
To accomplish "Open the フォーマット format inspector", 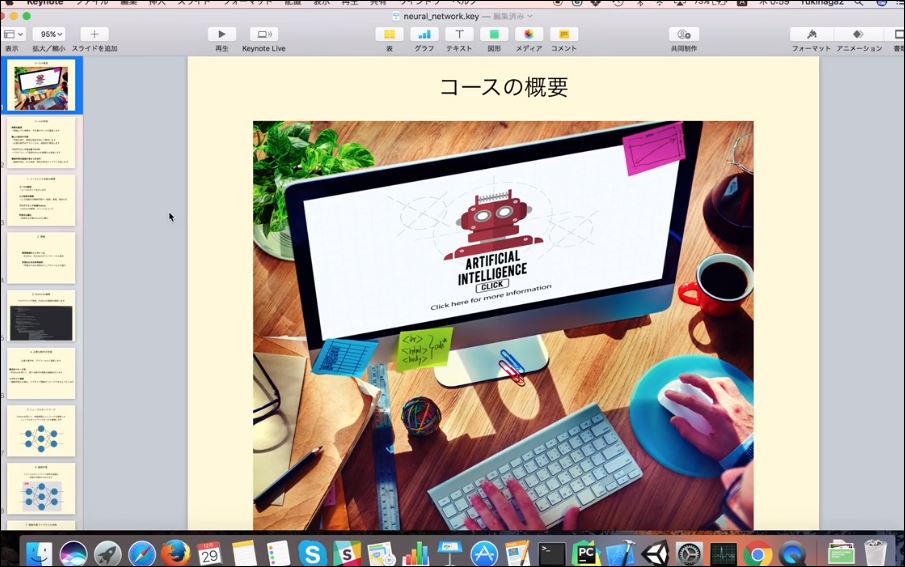I will [811, 35].
